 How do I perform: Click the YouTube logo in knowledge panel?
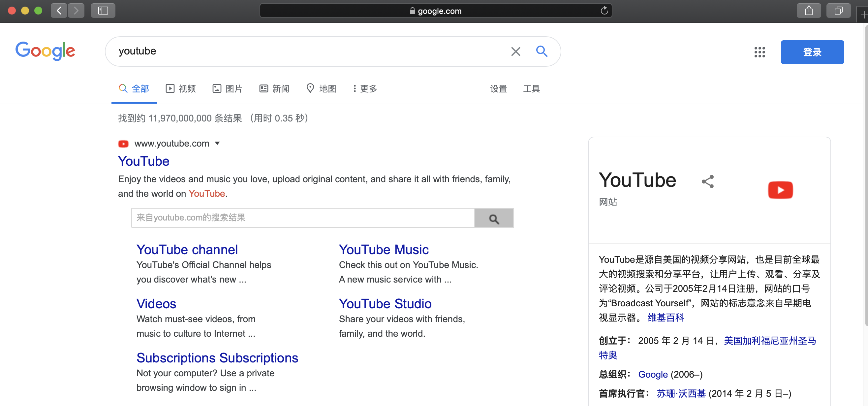(780, 190)
